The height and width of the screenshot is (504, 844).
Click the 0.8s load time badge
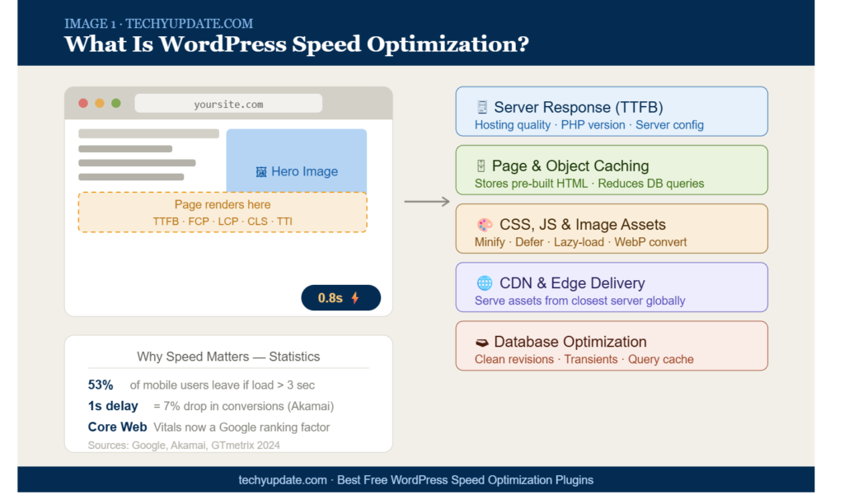(340, 297)
